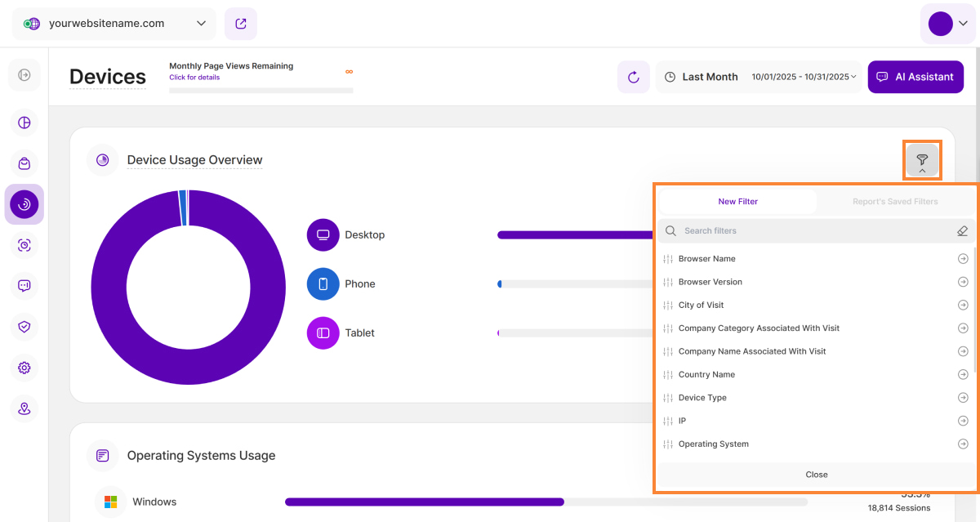
Task: Expand the user profile avatar menu
Action: (x=947, y=24)
